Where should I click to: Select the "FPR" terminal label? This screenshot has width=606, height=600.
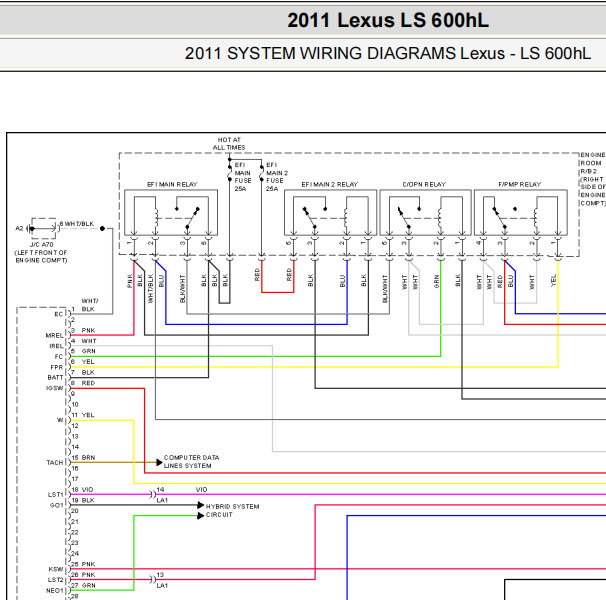pyautogui.click(x=56, y=367)
